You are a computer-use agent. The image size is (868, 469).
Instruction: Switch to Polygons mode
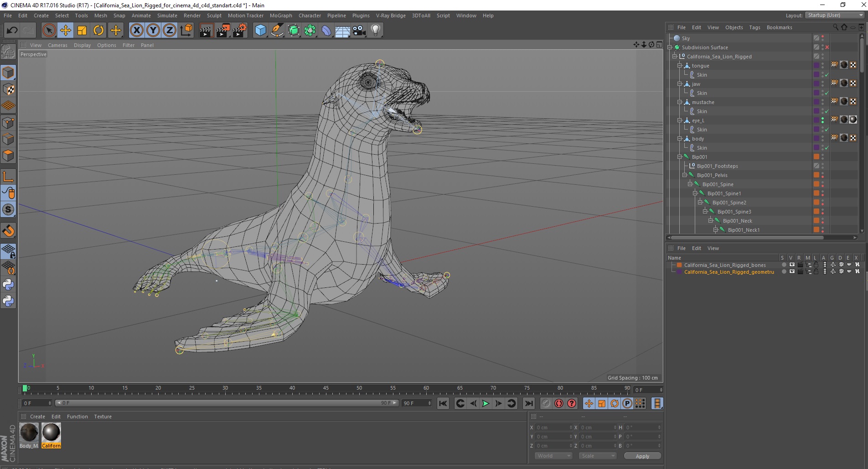pos(8,156)
